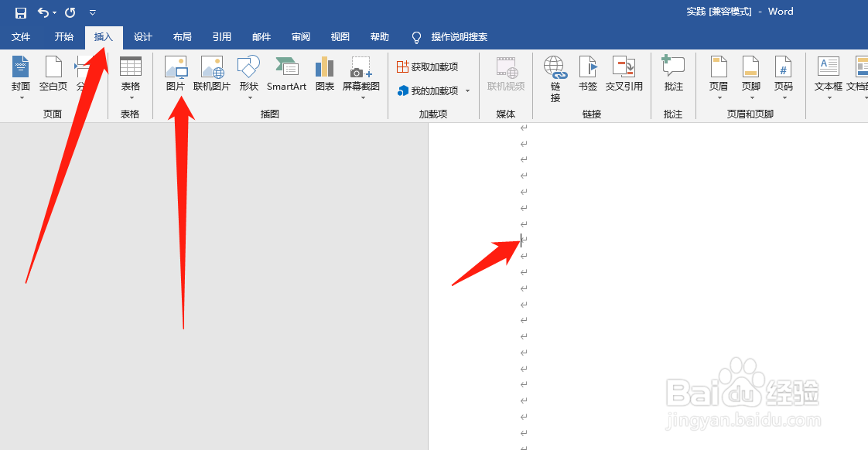Screen dimensions: 868x450
Task: Save the document via quick access toolbar
Action: point(19,12)
